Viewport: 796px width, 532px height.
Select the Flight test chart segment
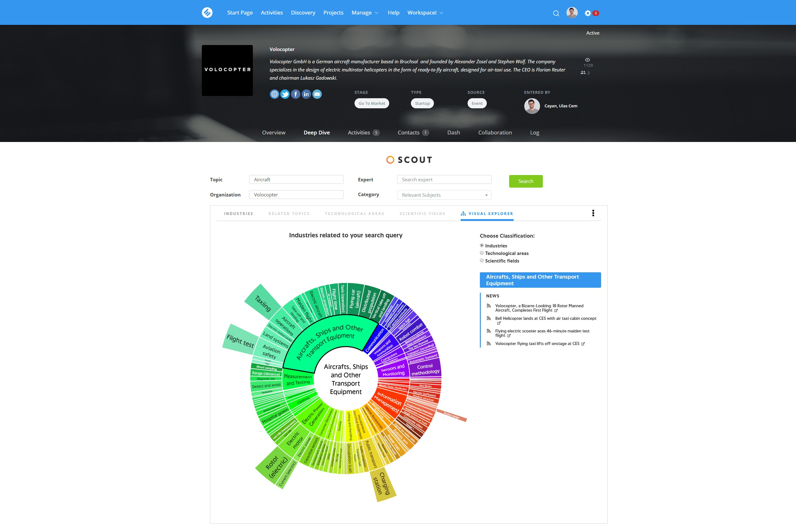point(240,340)
